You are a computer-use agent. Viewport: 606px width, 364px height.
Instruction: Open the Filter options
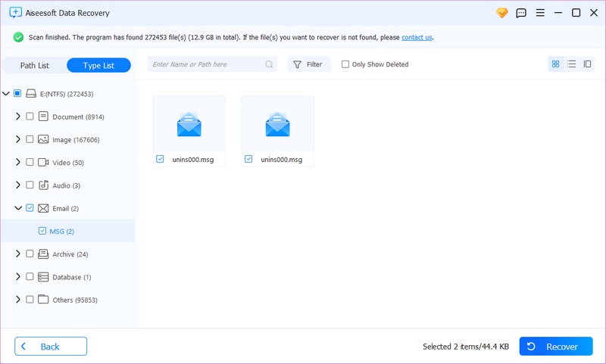click(308, 65)
